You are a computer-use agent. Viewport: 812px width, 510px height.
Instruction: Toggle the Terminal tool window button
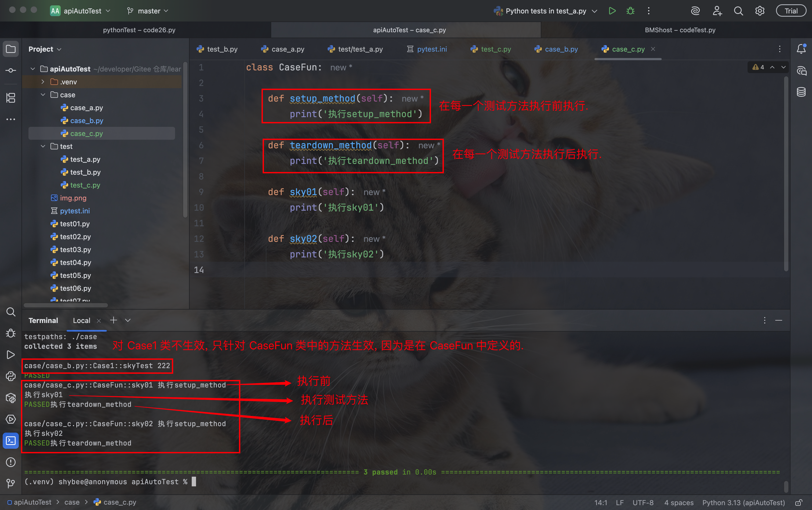point(11,440)
